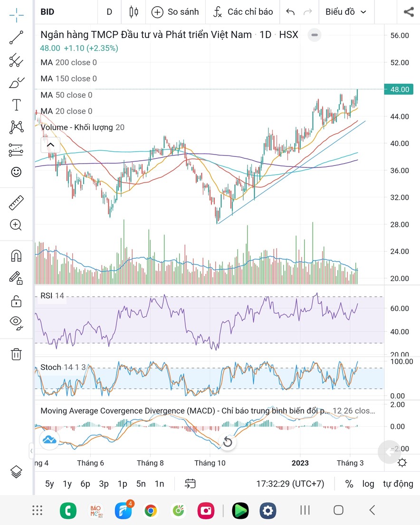420x525 pixels.
Task: Select the crosshair cursor tool
Action: [x=16, y=15]
